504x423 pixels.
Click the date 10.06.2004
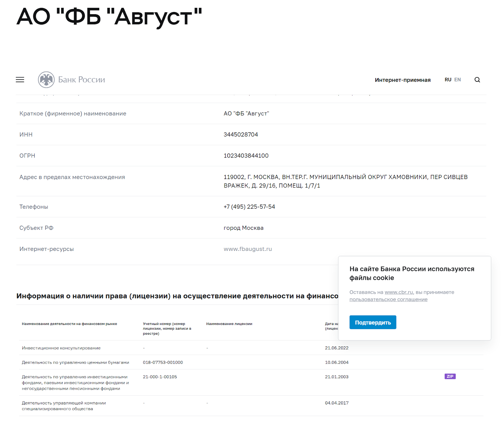point(337,362)
